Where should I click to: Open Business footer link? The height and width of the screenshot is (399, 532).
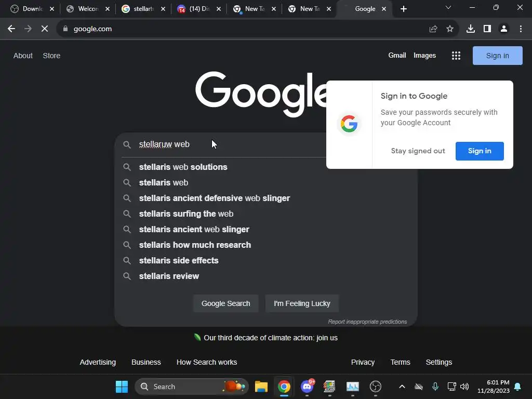pos(146,362)
